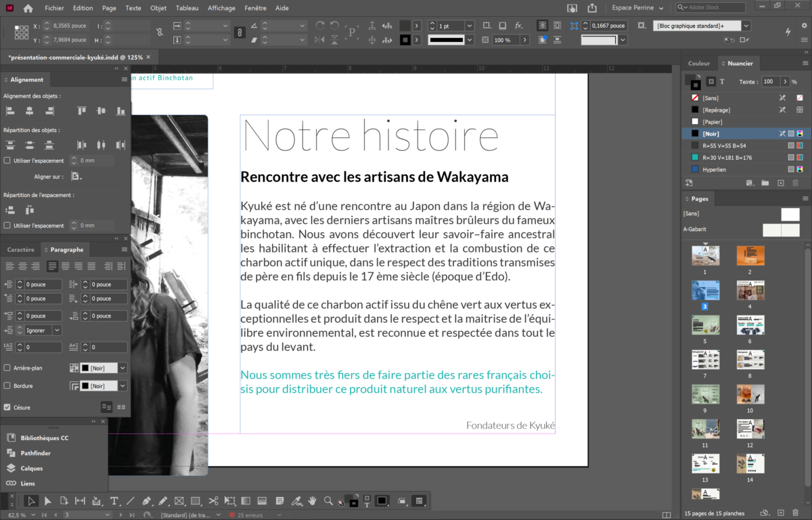Select the Rectangle Frame tool
812x520 pixels.
coord(179,501)
